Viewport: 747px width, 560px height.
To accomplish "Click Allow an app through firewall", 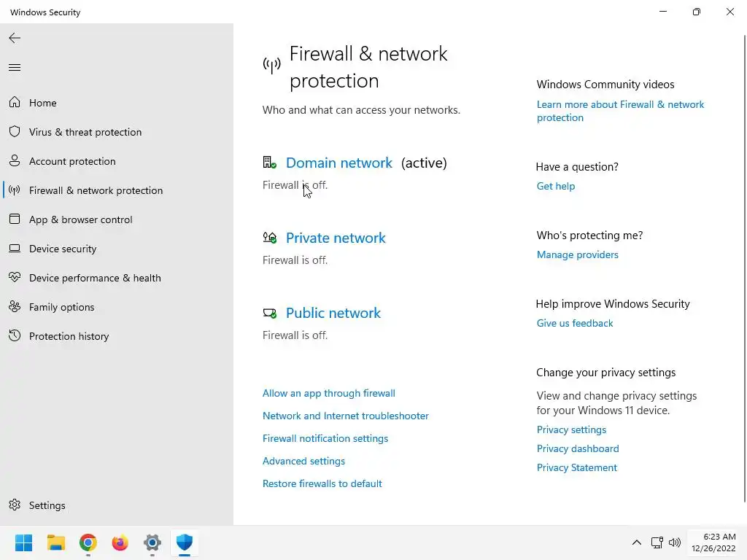I will coord(328,393).
